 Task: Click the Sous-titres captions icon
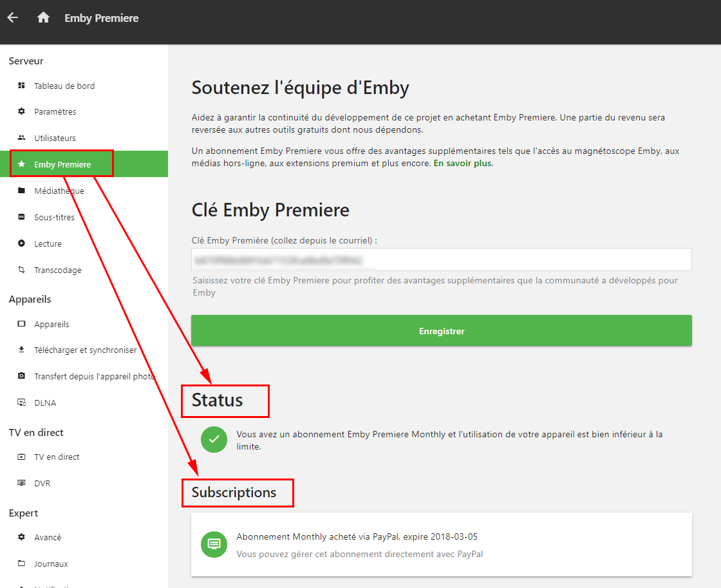pyautogui.click(x=21, y=216)
